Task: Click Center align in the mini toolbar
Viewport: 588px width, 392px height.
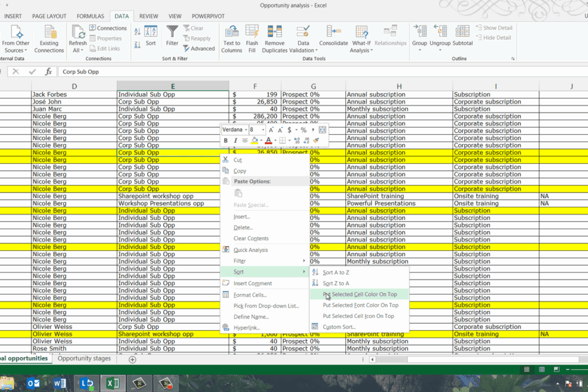Action: point(245,140)
